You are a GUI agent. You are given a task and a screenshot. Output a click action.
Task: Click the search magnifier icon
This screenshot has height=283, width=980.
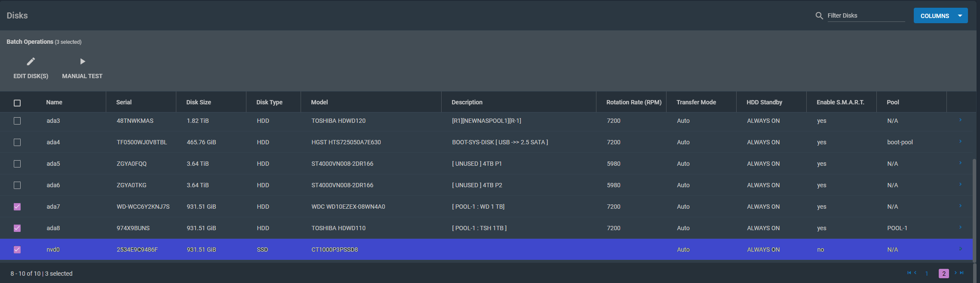click(x=819, y=16)
